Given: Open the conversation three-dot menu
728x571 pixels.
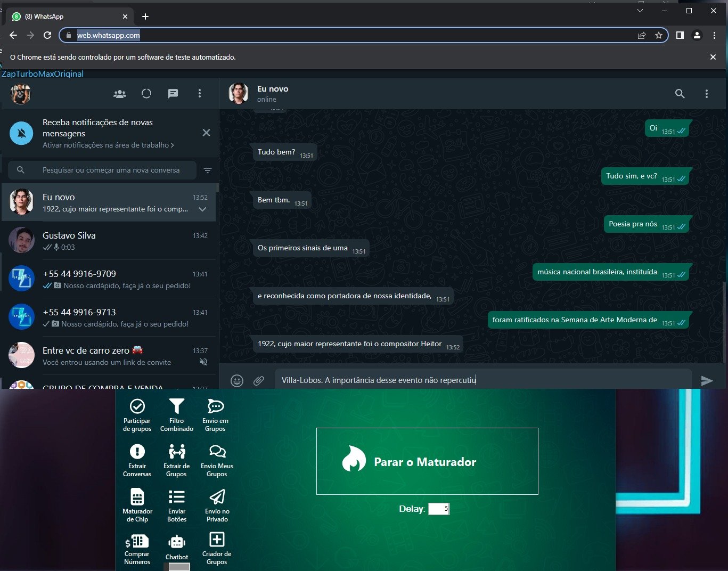Looking at the screenshot, I should pyautogui.click(x=707, y=94).
